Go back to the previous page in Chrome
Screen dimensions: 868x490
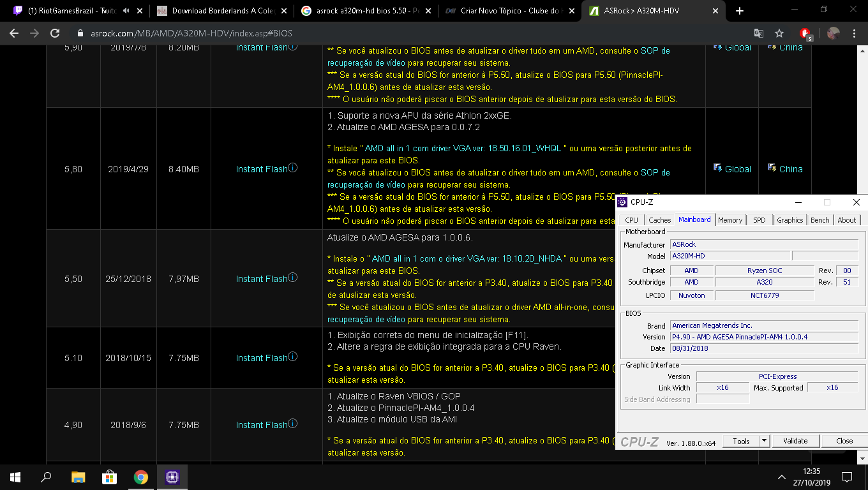pos(14,33)
